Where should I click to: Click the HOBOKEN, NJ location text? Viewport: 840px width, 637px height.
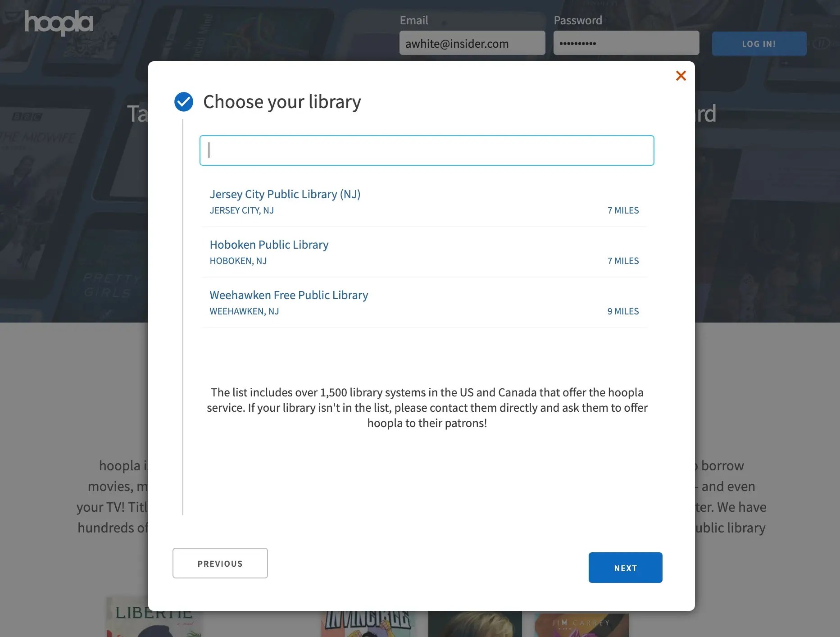point(238,261)
